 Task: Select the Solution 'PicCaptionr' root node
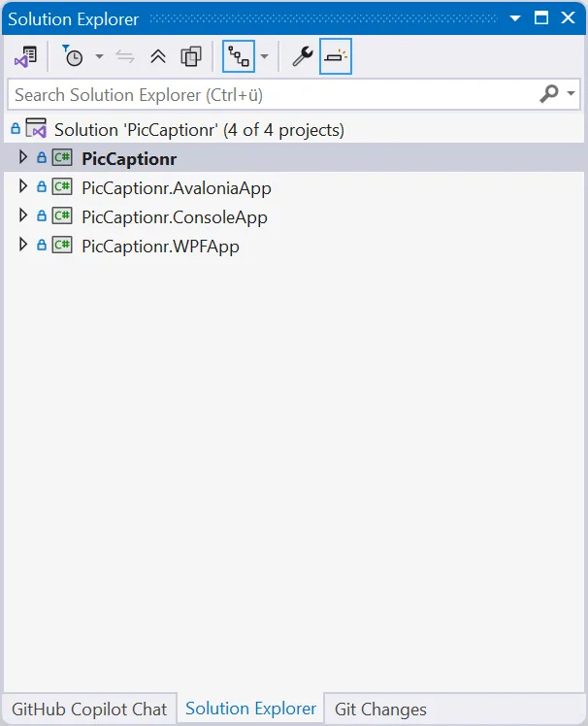point(199,129)
